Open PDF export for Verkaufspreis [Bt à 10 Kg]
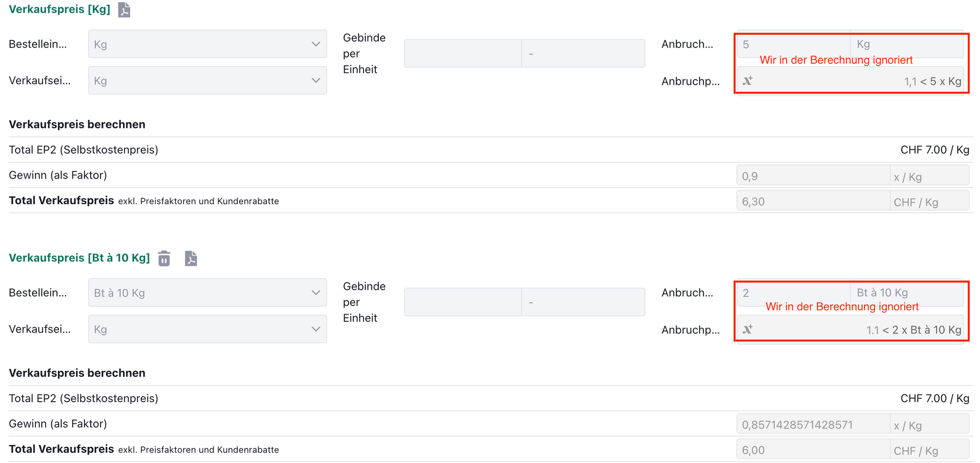This screenshot has height=463, width=980. pyautogui.click(x=191, y=258)
